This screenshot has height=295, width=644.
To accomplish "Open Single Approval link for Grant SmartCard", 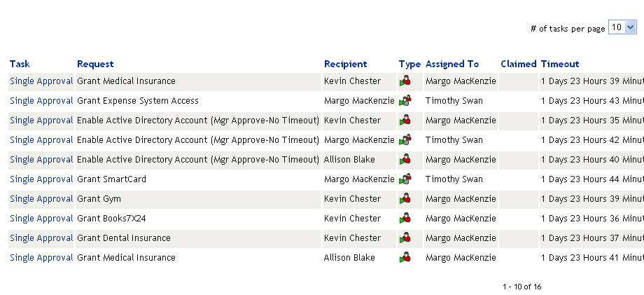I will tap(41, 179).
